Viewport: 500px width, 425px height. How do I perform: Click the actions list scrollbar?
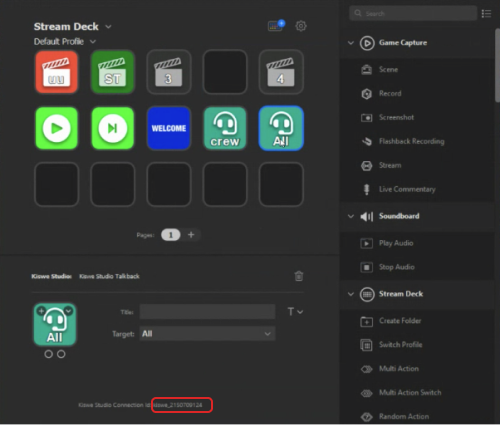[x=497, y=65]
